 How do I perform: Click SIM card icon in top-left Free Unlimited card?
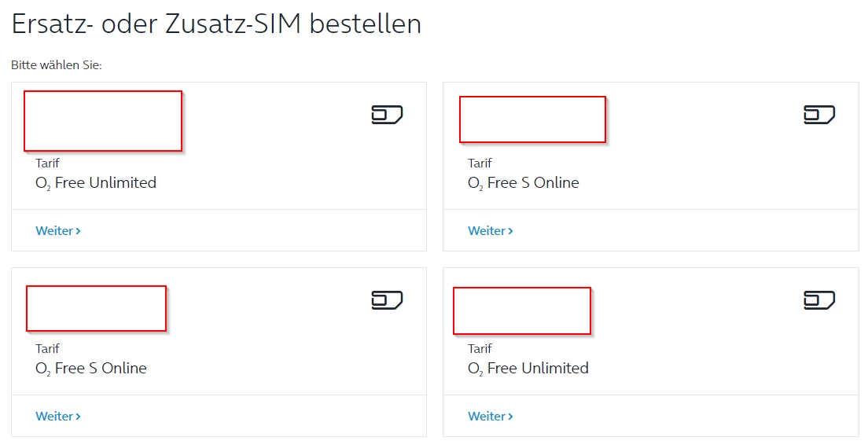387,115
